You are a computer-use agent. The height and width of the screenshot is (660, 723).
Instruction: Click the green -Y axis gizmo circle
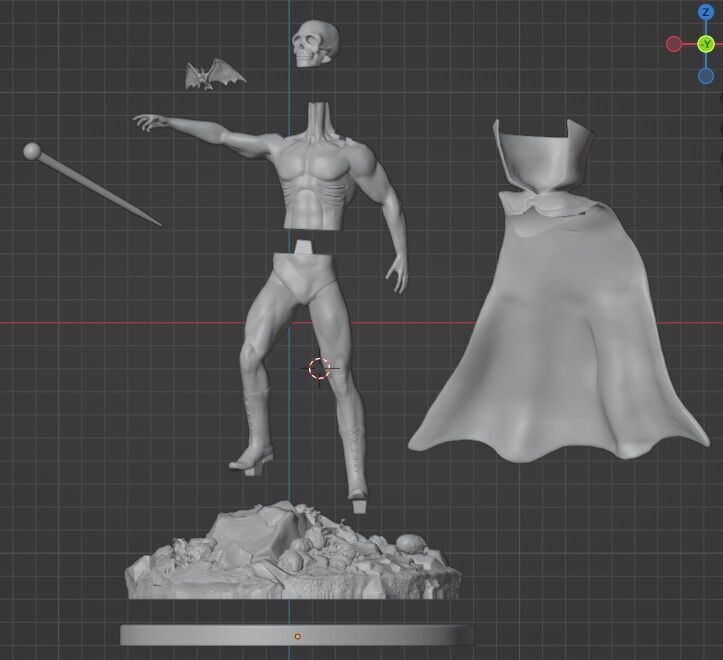[x=705, y=44]
